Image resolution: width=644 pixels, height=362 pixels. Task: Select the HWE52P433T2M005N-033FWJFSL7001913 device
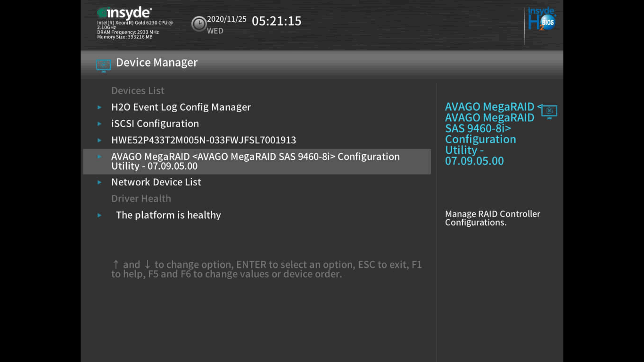click(x=204, y=140)
